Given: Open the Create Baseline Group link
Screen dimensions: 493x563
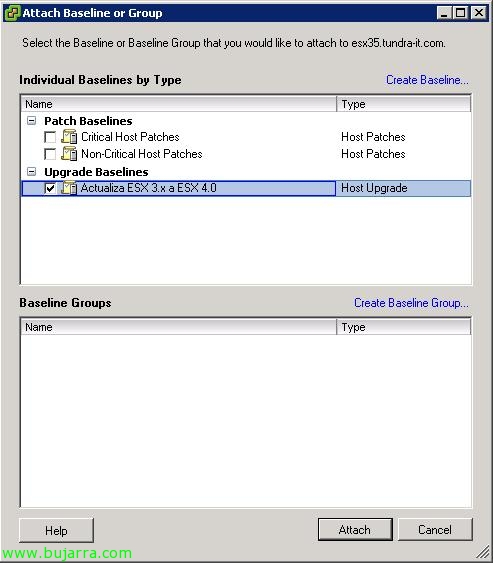Looking at the screenshot, I should [411, 303].
